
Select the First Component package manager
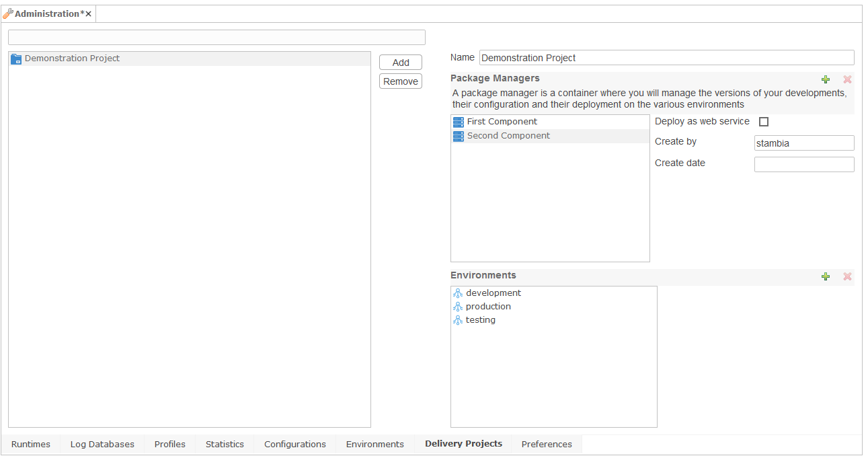(502, 122)
